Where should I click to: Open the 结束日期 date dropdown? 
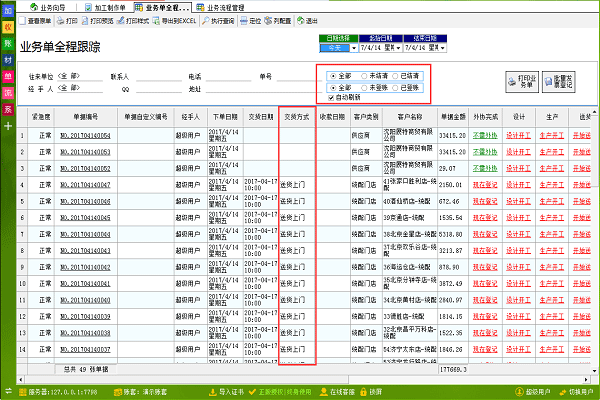tap(443, 48)
